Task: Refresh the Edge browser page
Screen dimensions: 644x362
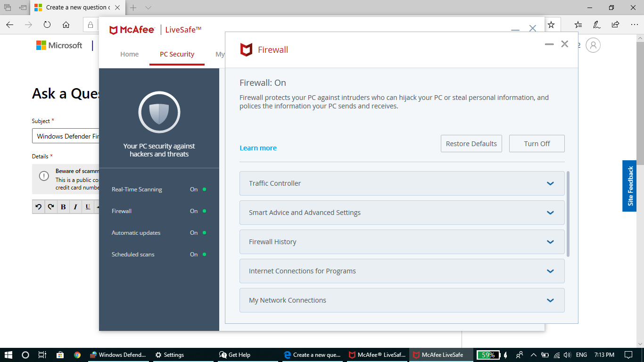Action: [x=47, y=25]
